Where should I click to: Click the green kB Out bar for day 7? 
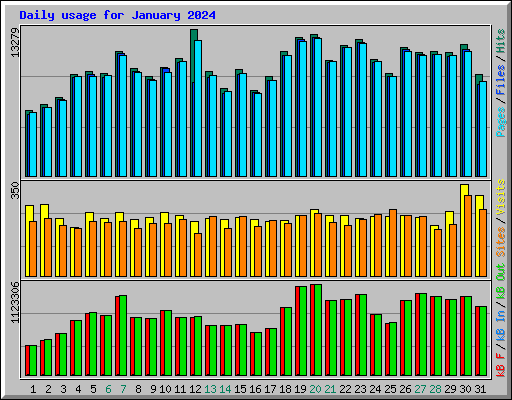123,335
